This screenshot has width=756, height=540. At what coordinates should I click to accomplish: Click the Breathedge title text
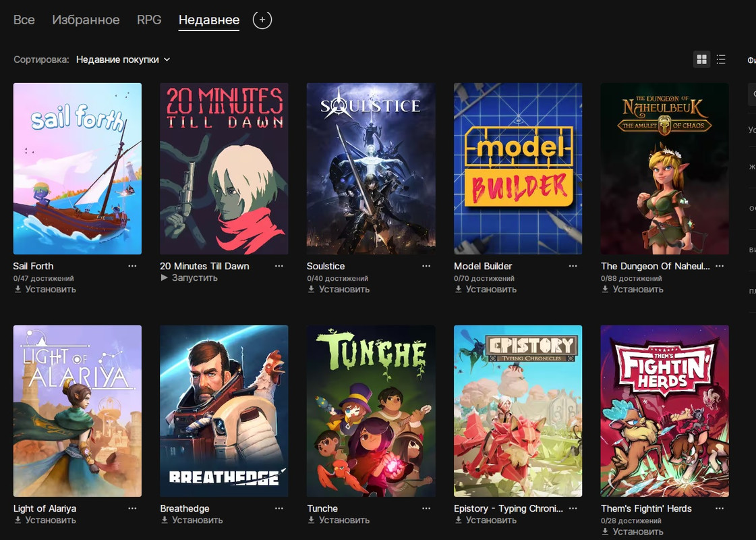[x=185, y=508]
